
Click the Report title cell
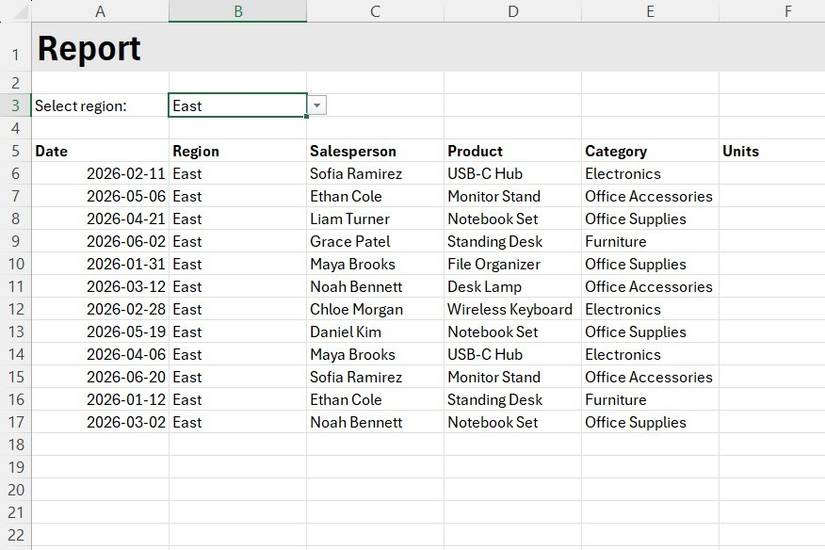tap(100, 47)
